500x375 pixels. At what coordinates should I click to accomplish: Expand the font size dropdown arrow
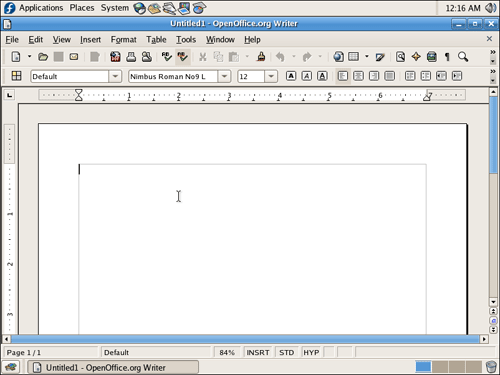[x=271, y=76]
